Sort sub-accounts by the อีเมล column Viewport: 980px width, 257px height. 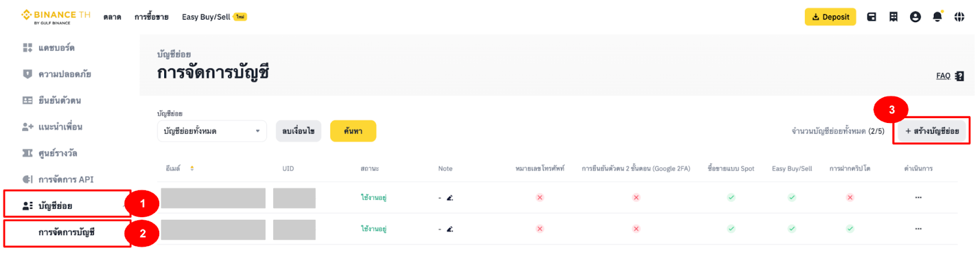192,168
